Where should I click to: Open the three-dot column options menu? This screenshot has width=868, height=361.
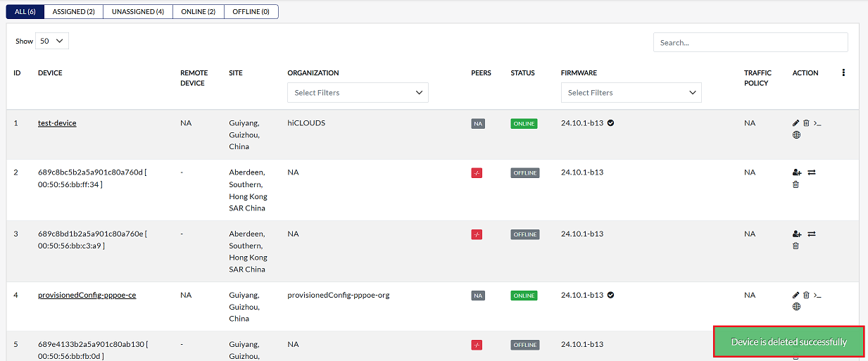click(843, 72)
